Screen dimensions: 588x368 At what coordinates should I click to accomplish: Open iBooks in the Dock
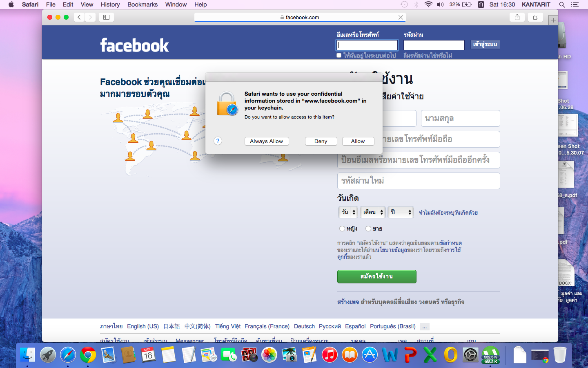click(x=350, y=355)
